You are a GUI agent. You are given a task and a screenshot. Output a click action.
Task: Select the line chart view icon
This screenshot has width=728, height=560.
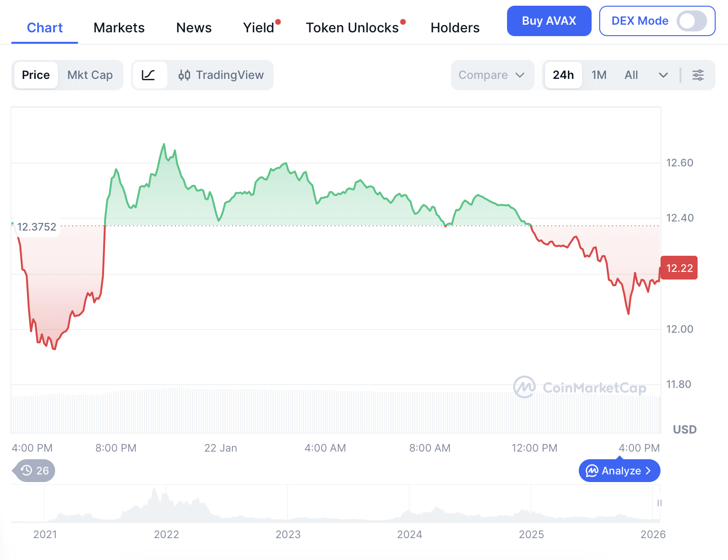[x=149, y=75]
